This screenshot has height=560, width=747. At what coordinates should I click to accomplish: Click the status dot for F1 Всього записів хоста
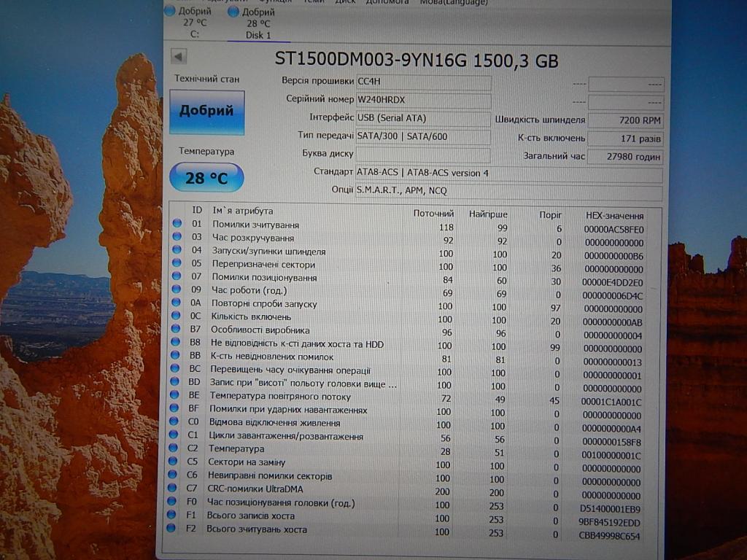pos(171,514)
